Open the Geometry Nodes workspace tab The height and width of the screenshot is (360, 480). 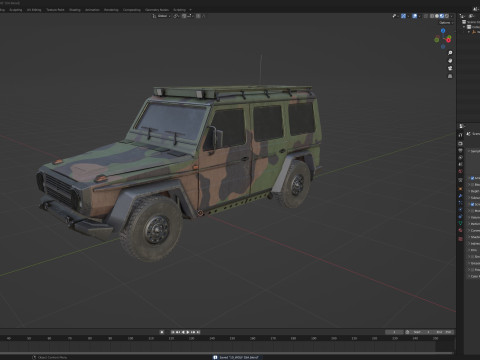pos(157,10)
